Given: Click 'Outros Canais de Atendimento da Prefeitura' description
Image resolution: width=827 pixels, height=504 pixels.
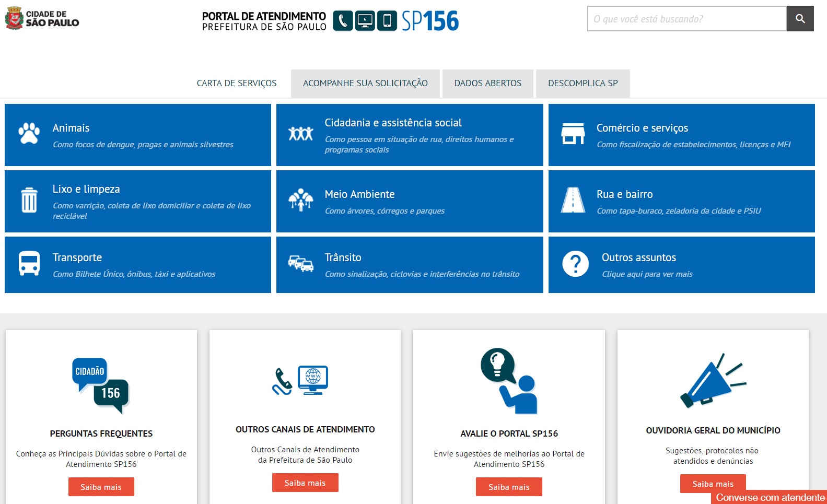Looking at the screenshot, I should tap(305, 455).
